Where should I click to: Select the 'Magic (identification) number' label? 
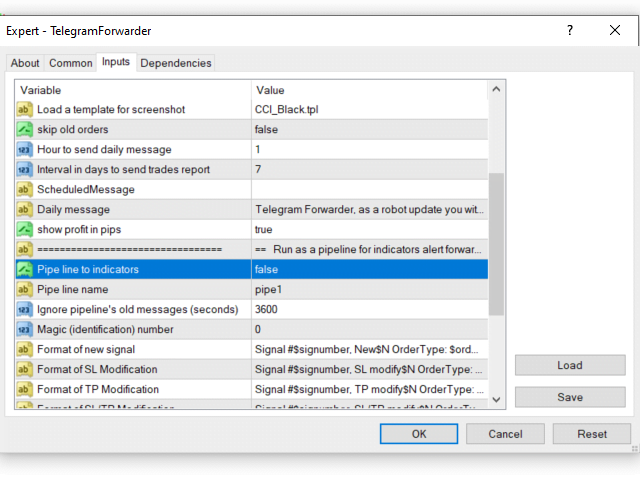coord(105,329)
